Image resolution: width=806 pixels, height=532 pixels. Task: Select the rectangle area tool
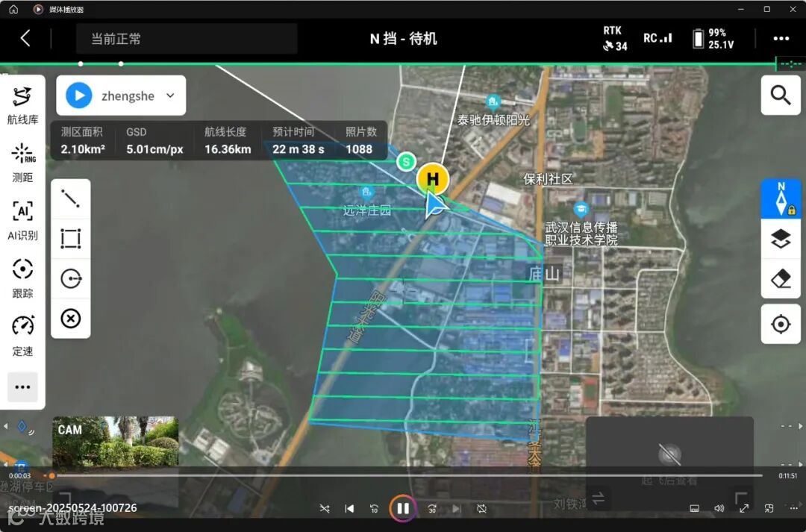[x=70, y=239]
